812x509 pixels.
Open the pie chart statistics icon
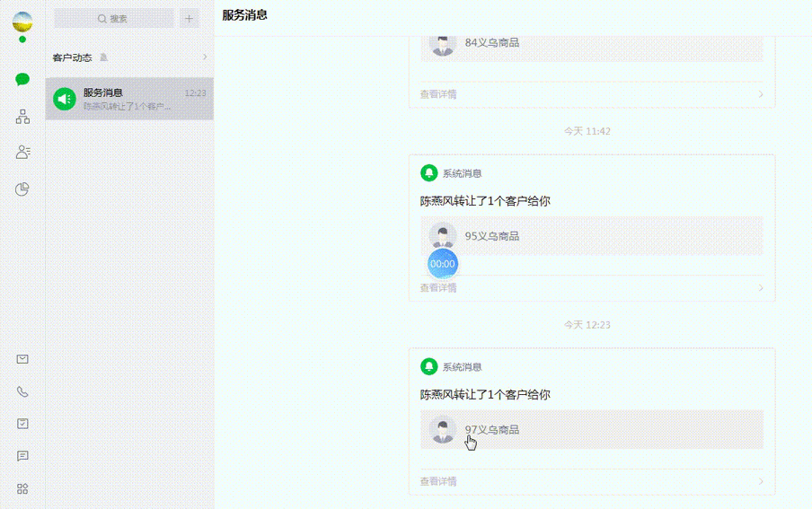point(22,189)
